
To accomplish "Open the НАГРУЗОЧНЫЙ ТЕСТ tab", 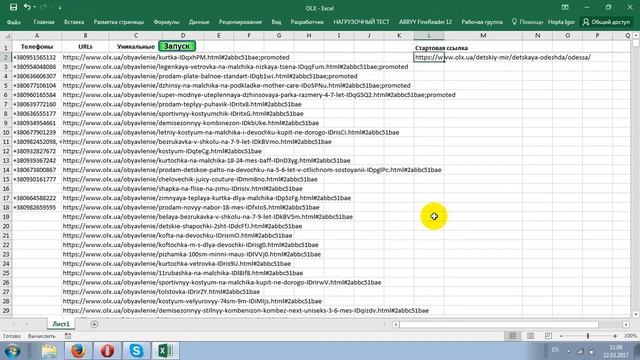I will coord(361,22).
